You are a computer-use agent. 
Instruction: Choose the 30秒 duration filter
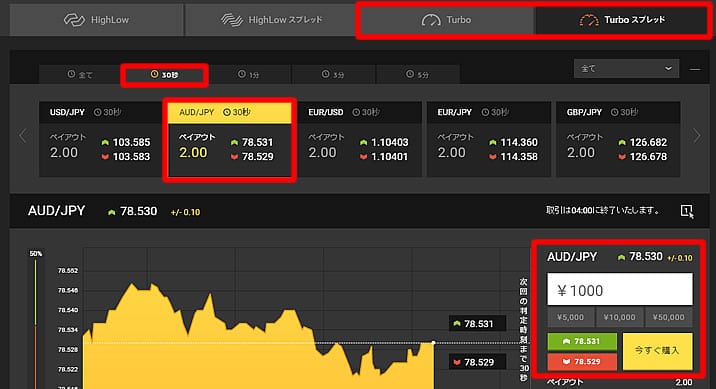tap(164, 75)
